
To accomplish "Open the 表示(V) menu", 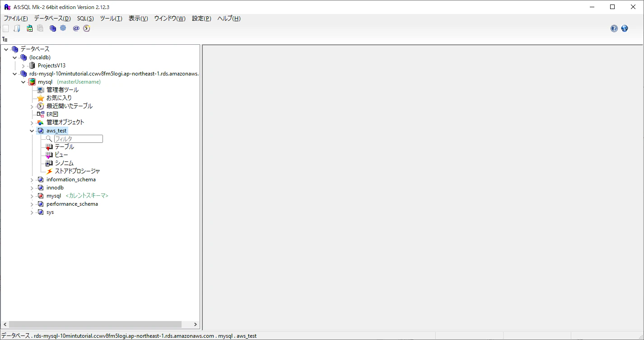I will [138, 19].
